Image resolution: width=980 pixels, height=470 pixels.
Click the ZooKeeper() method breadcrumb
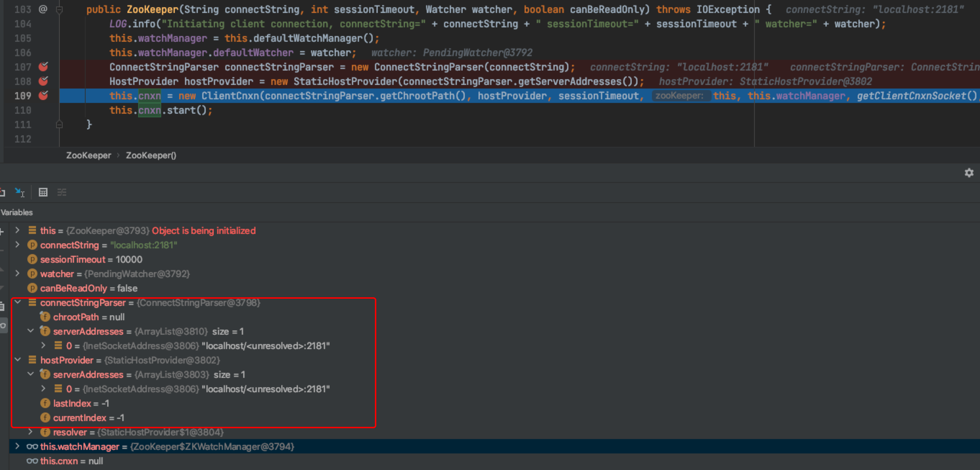(x=151, y=155)
